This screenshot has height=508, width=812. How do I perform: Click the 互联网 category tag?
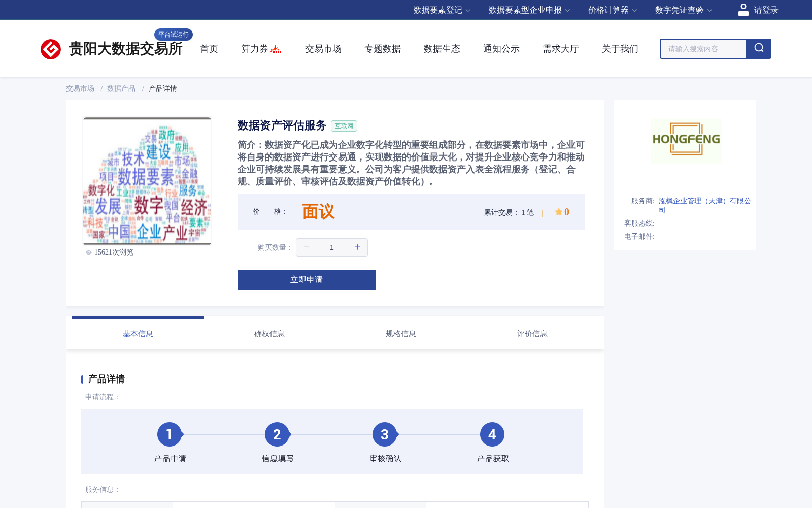344,126
